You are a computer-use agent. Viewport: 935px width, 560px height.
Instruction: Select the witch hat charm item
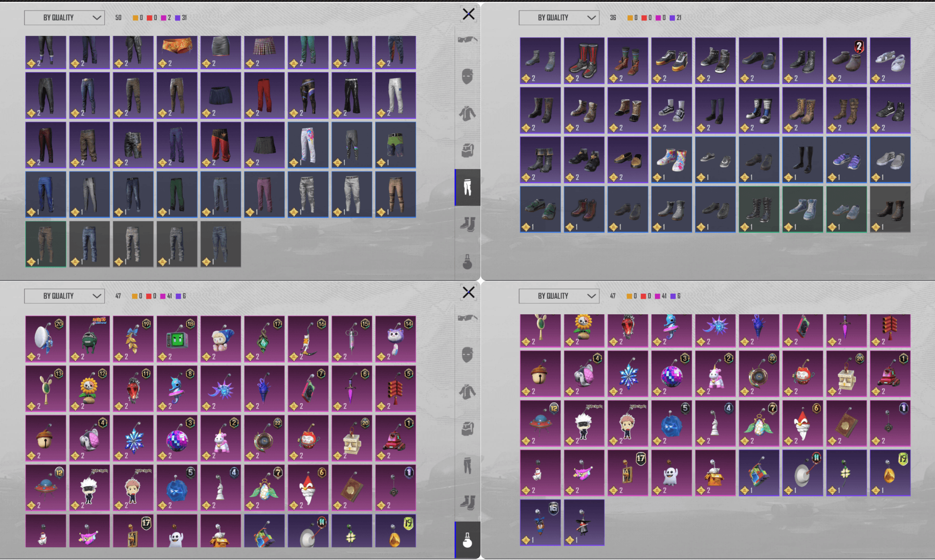(584, 522)
